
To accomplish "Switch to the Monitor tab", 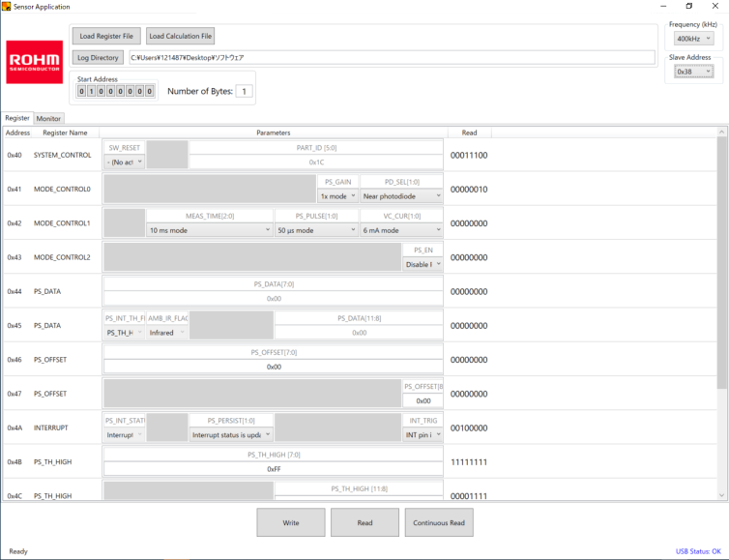I will 49,119.
